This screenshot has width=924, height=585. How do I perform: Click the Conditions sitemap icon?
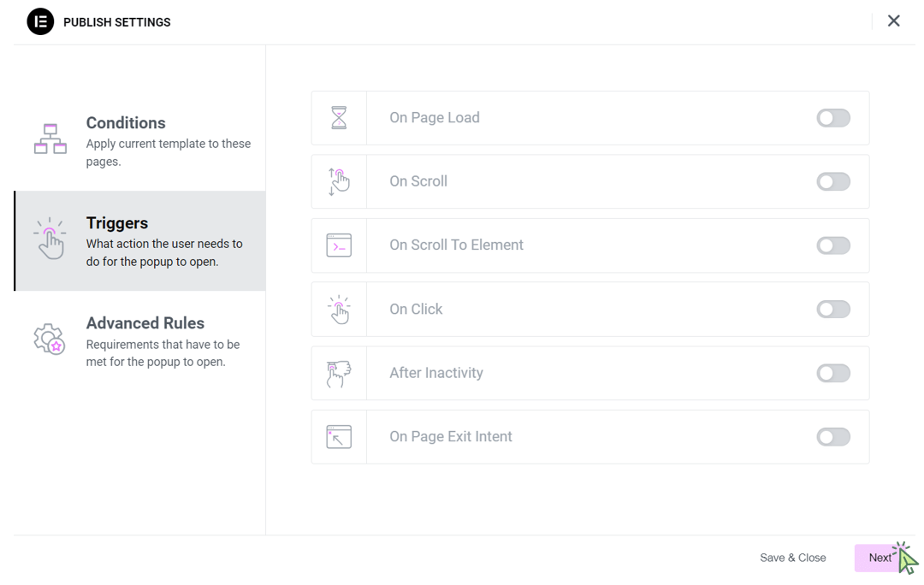pyautogui.click(x=50, y=139)
